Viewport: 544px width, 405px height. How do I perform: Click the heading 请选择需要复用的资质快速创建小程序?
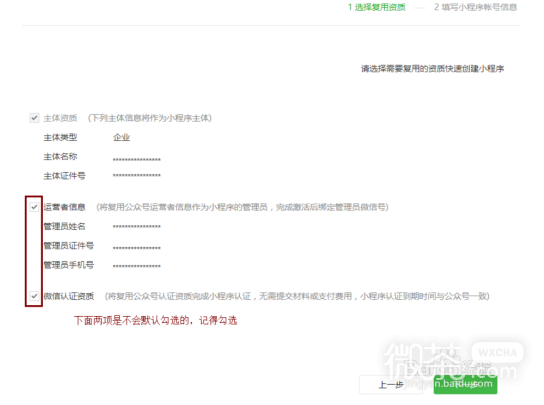(433, 69)
